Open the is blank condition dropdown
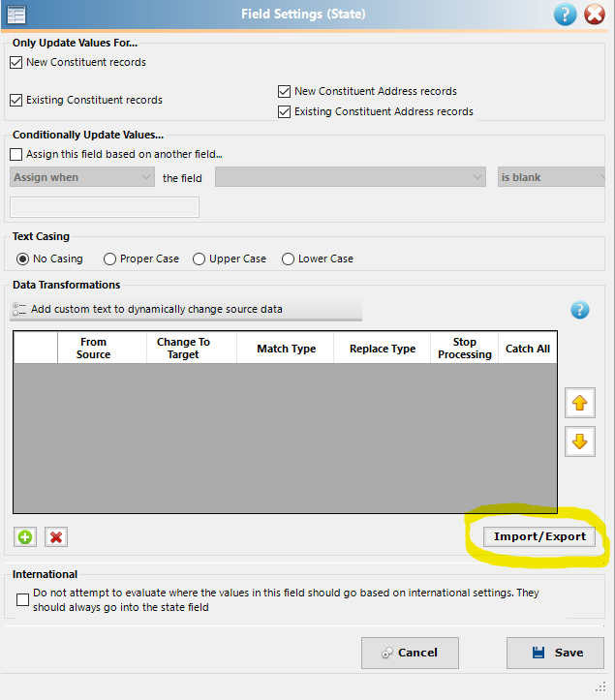 [x=552, y=177]
